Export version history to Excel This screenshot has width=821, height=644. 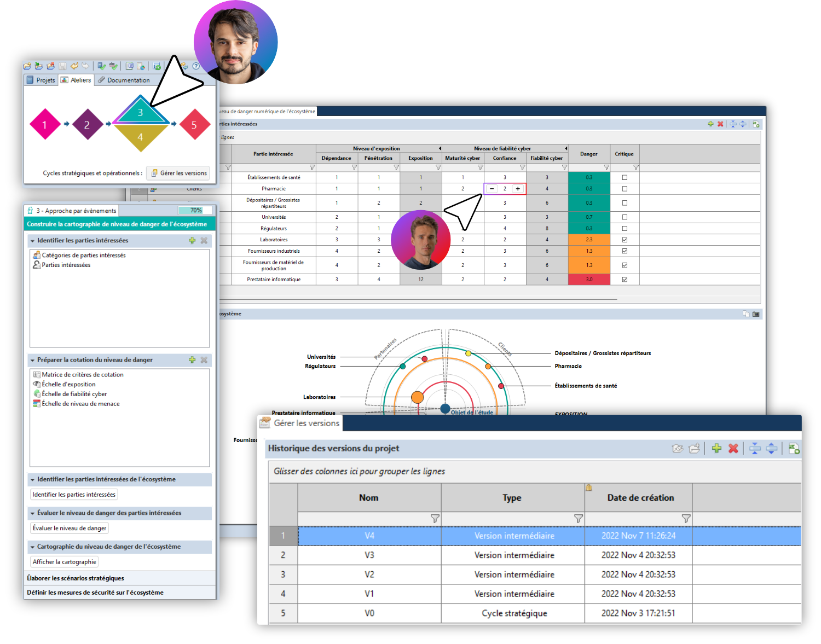794,448
